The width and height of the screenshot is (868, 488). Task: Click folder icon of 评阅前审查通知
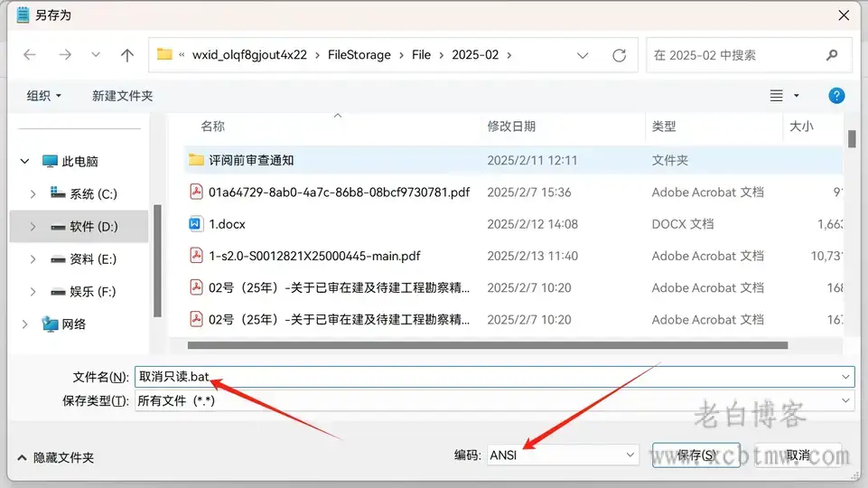pos(196,160)
